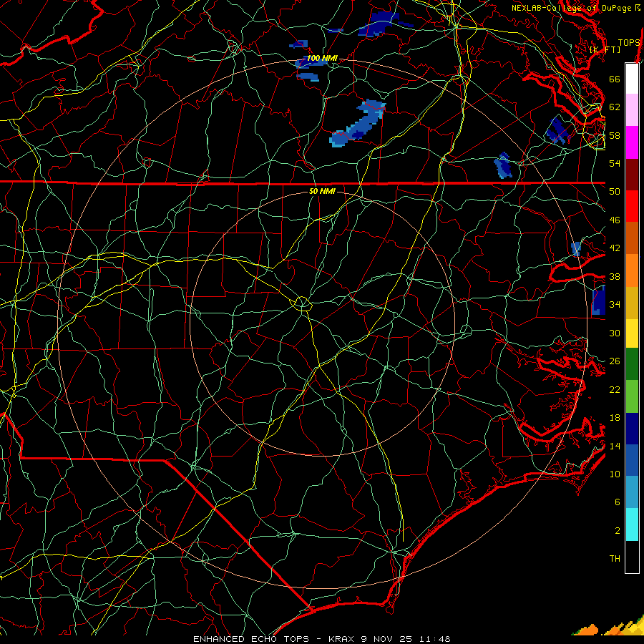Click the legend value 14

[615, 446]
